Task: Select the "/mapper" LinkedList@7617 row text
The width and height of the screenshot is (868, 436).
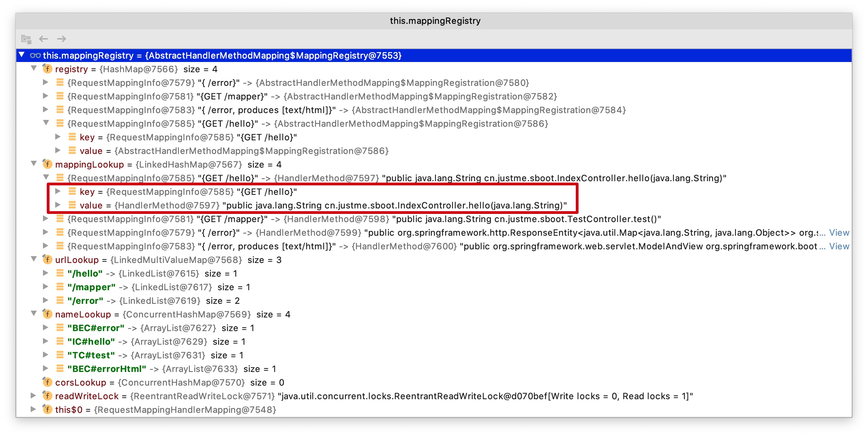Action: 159,287
